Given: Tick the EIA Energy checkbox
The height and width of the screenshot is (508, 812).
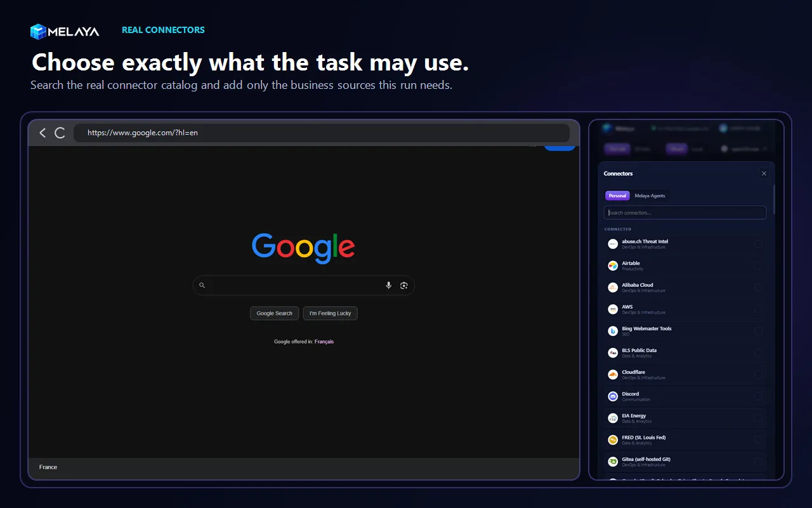Looking at the screenshot, I should pos(758,418).
